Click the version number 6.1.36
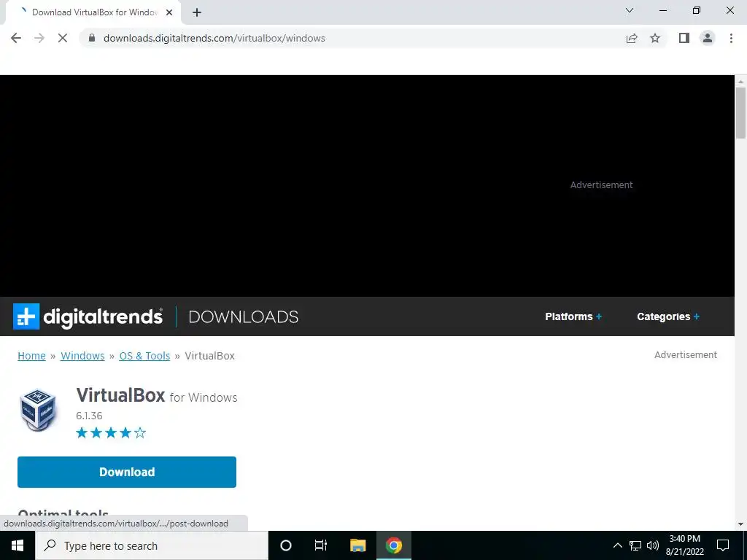The height and width of the screenshot is (560, 747). tap(89, 416)
